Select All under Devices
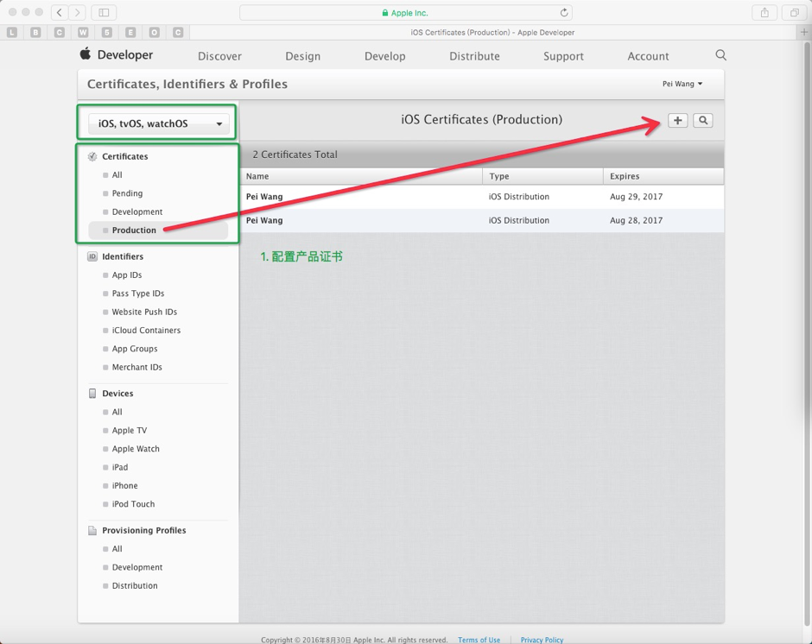The width and height of the screenshot is (812, 644). (x=117, y=412)
